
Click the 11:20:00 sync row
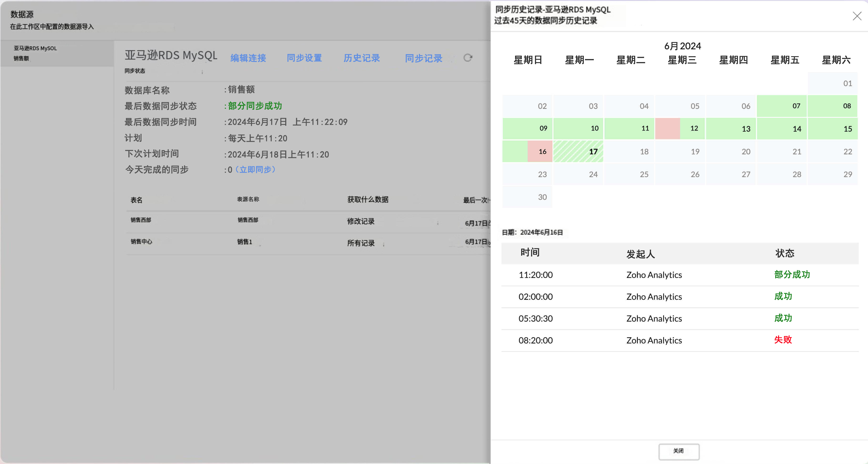680,275
